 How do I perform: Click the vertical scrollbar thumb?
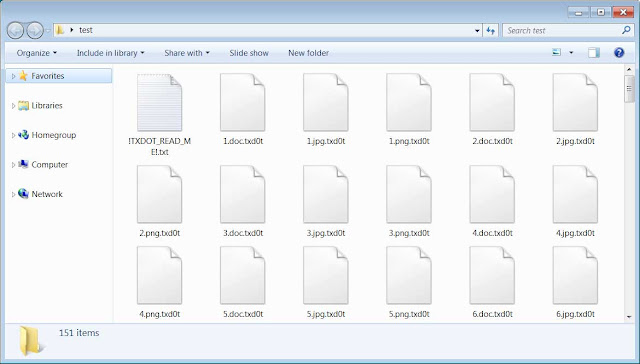click(629, 89)
